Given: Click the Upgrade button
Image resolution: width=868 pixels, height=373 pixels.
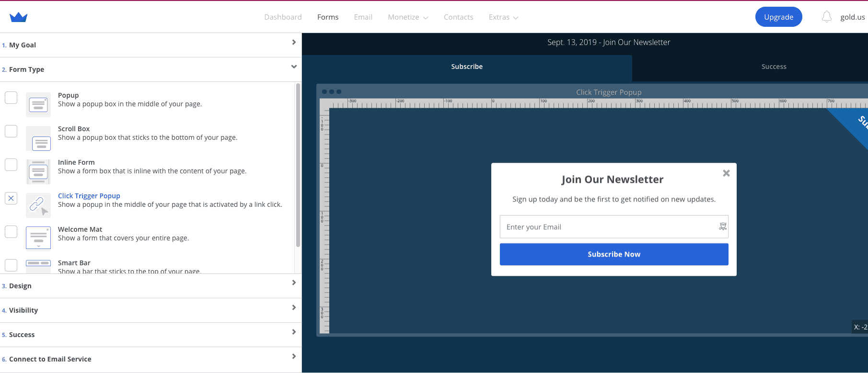Looking at the screenshot, I should (x=778, y=17).
